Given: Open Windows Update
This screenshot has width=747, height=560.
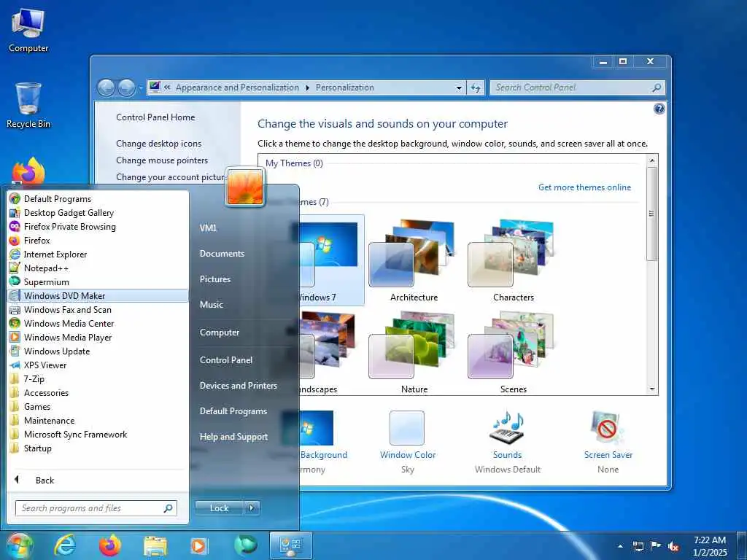Looking at the screenshot, I should 98,351.
